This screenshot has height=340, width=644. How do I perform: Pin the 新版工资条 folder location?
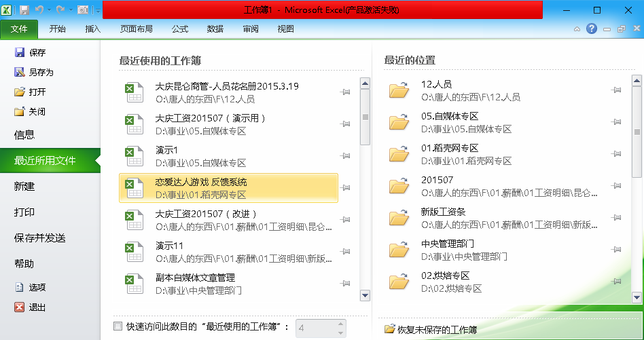tap(615, 217)
